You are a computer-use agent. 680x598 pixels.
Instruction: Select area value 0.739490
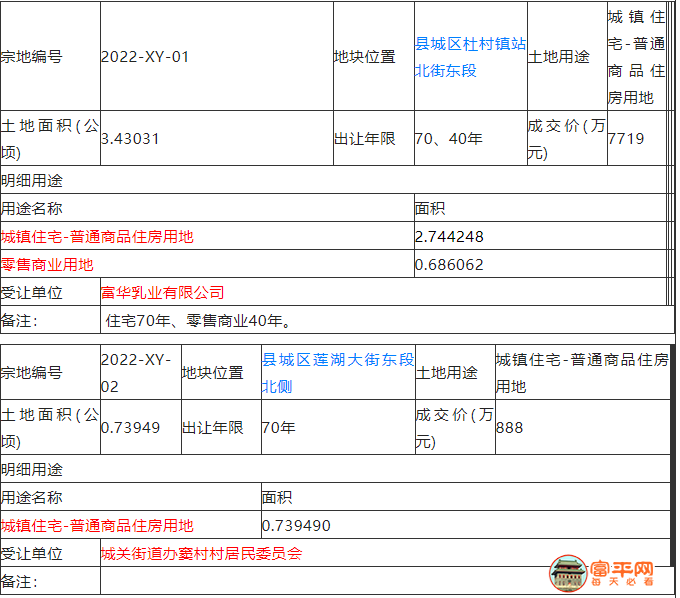[296, 526]
